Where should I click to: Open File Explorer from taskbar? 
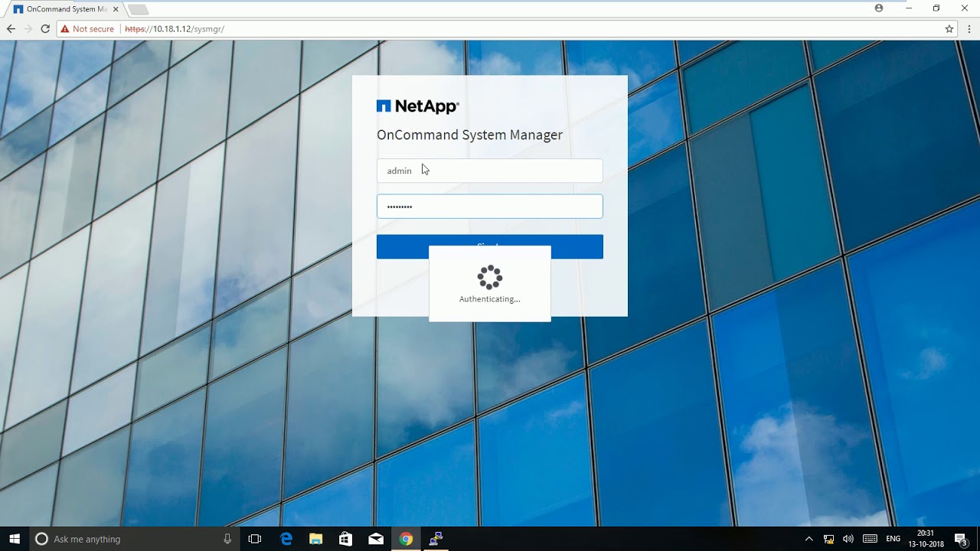315,539
